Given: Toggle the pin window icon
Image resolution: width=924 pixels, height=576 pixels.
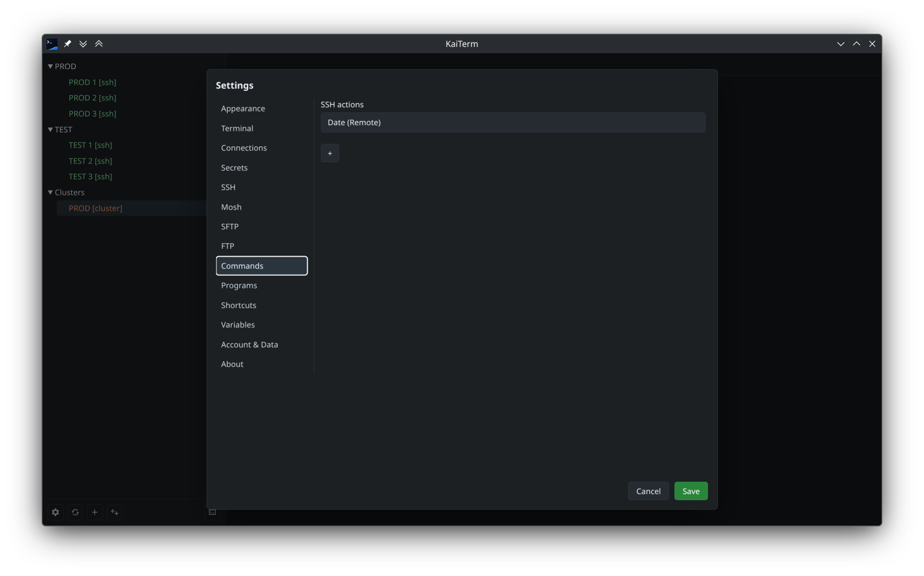Looking at the screenshot, I should pos(68,44).
